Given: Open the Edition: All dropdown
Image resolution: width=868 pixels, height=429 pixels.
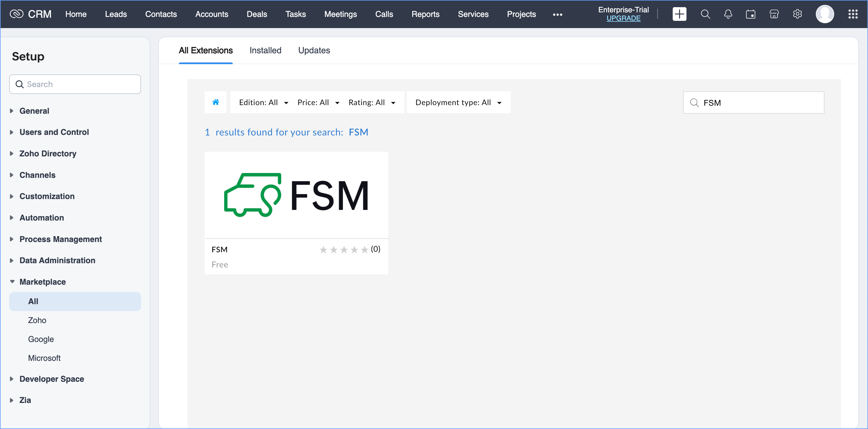Looking at the screenshot, I should (x=263, y=102).
